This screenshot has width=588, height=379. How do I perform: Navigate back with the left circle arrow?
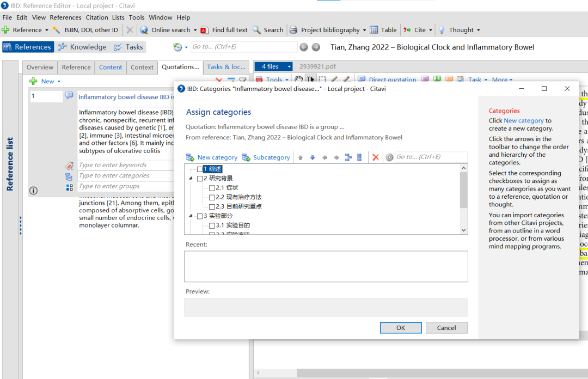304,47
